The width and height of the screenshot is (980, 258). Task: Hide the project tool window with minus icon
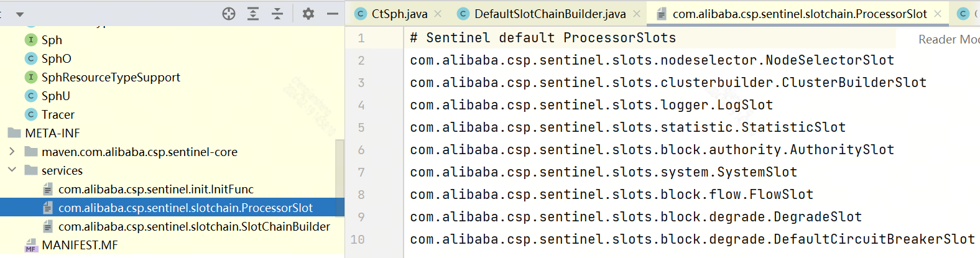[333, 14]
